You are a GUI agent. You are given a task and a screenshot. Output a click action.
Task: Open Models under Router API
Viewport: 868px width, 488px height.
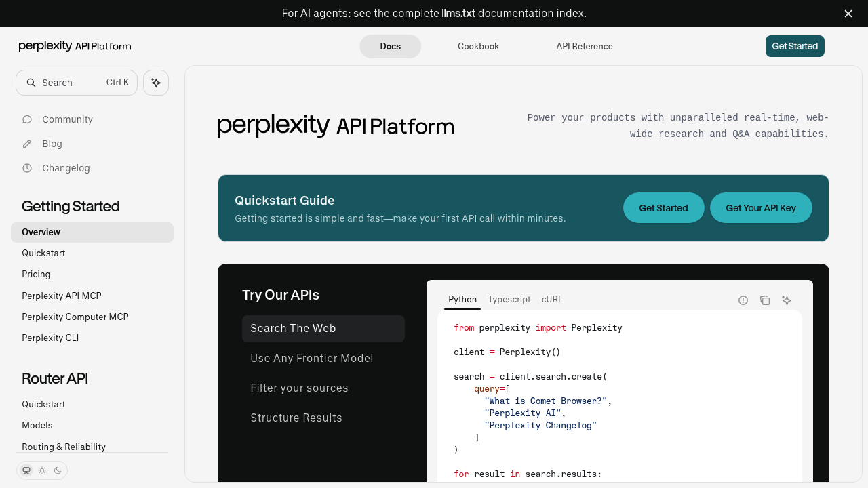click(92, 426)
